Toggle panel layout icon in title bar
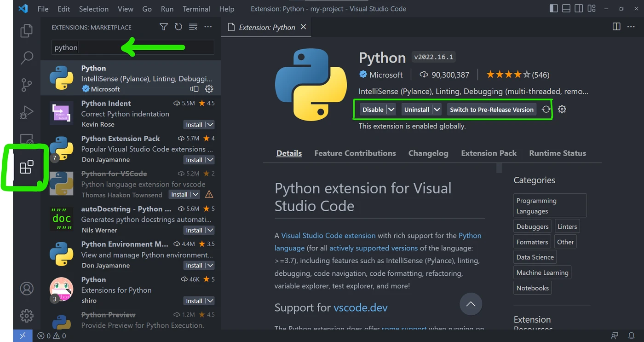 (566, 9)
